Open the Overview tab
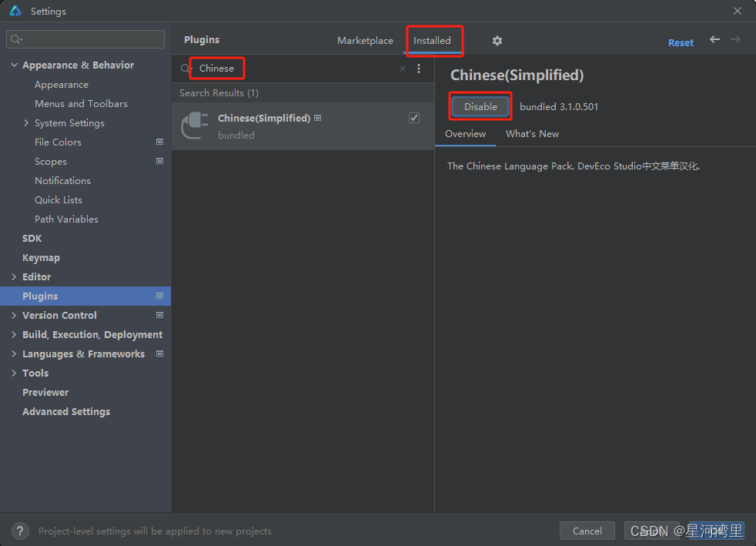The image size is (756, 546). click(465, 133)
